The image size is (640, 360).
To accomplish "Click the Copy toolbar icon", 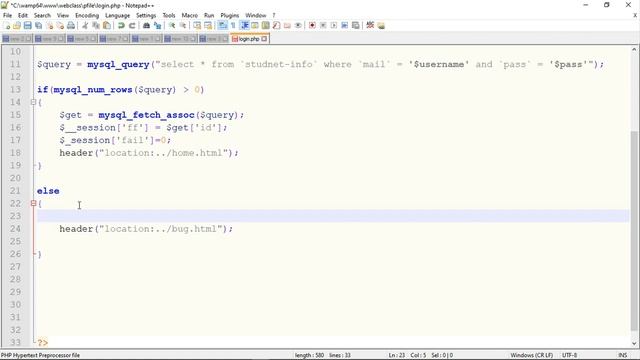I will (96, 25).
